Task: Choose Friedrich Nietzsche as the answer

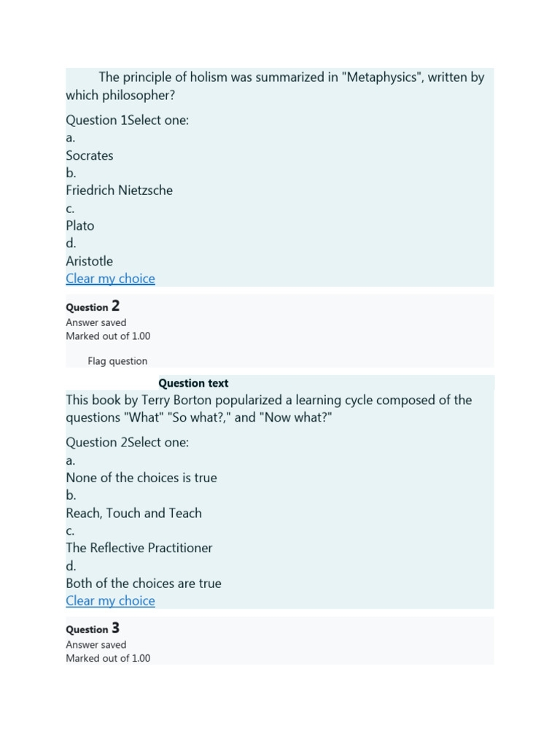Action: (x=119, y=190)
